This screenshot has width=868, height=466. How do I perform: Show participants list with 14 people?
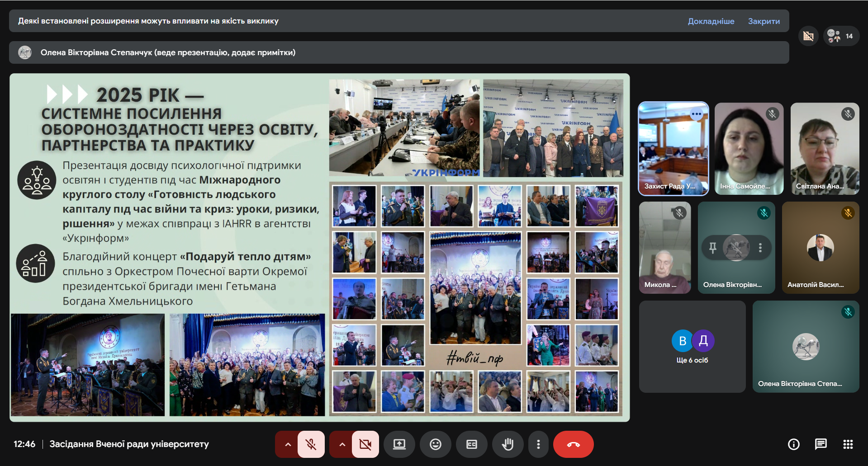(840, 36)
